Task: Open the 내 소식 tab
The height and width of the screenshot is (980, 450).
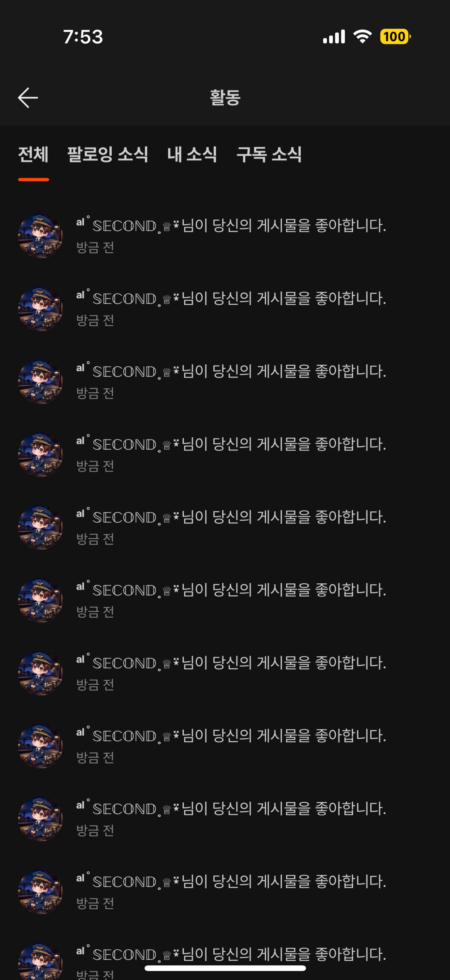Action: [192, 154]
